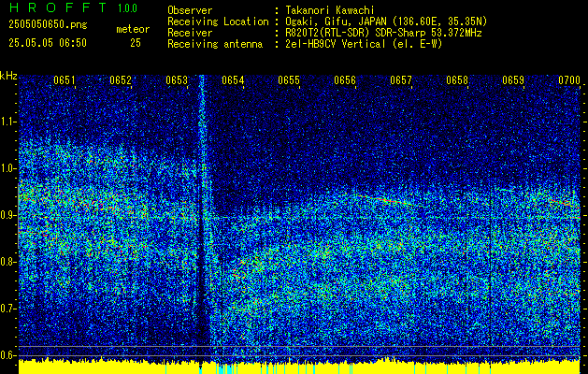Click the HROFFT program title text
The image size is (588, 374).
coord(58,7)
